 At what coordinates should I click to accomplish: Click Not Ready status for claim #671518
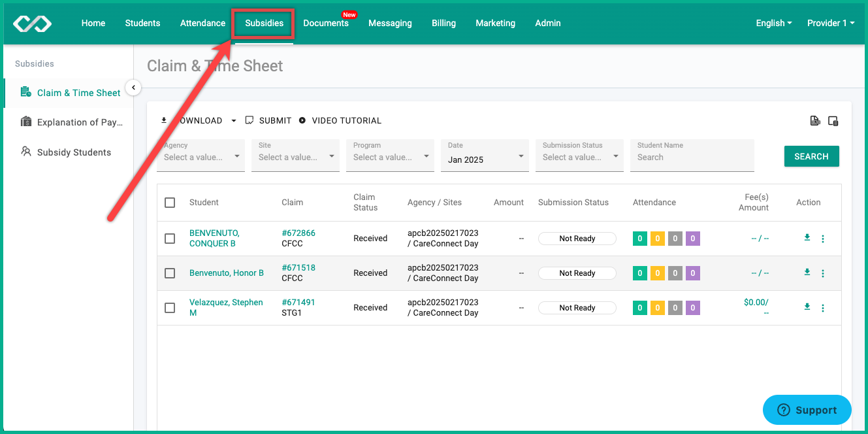click(x=577, y=273)
